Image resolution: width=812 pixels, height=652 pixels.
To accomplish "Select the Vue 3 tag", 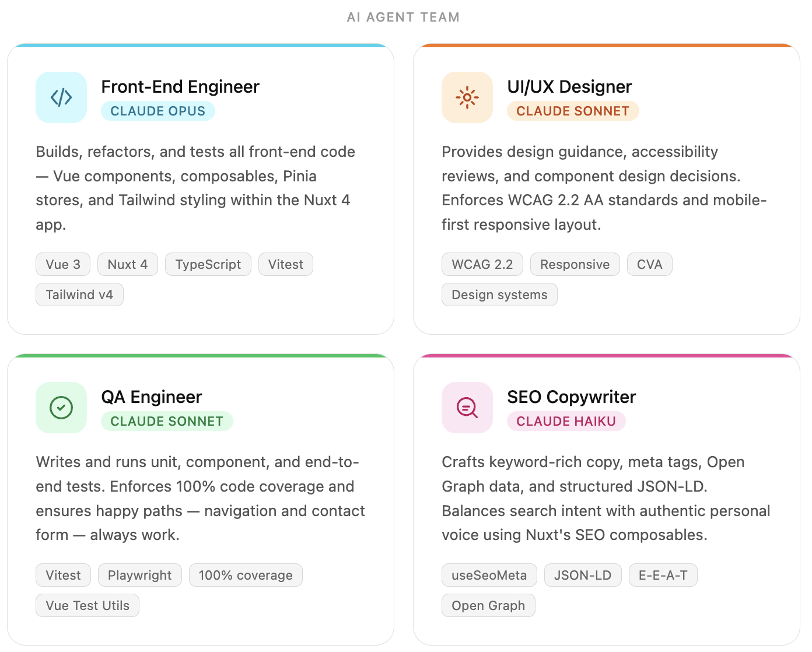I will (63, 264).
